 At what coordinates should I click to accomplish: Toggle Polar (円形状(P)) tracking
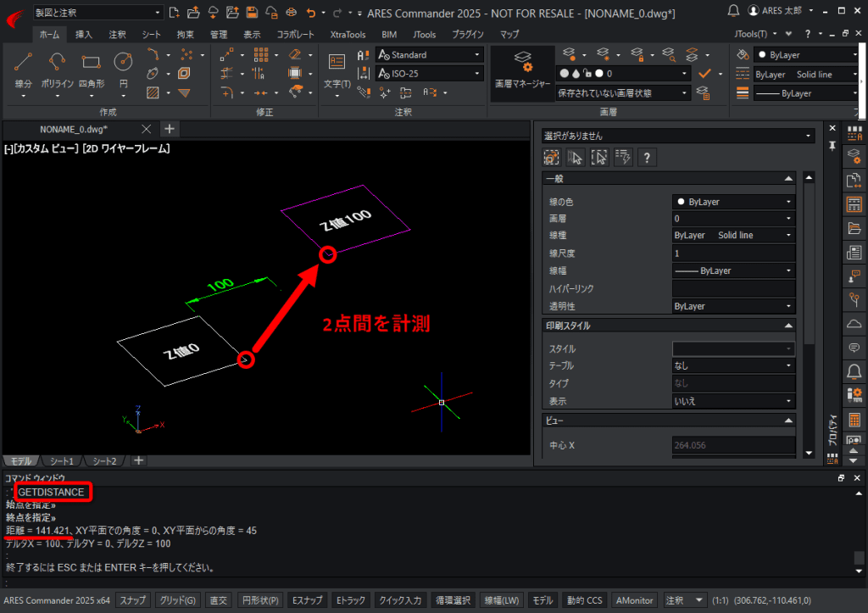pos(260,600)
